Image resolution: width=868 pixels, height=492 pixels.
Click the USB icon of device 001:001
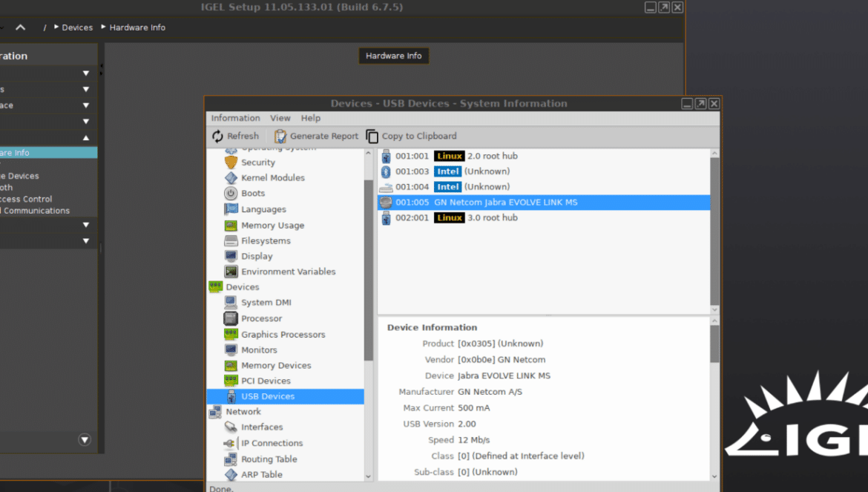(386, 156)
